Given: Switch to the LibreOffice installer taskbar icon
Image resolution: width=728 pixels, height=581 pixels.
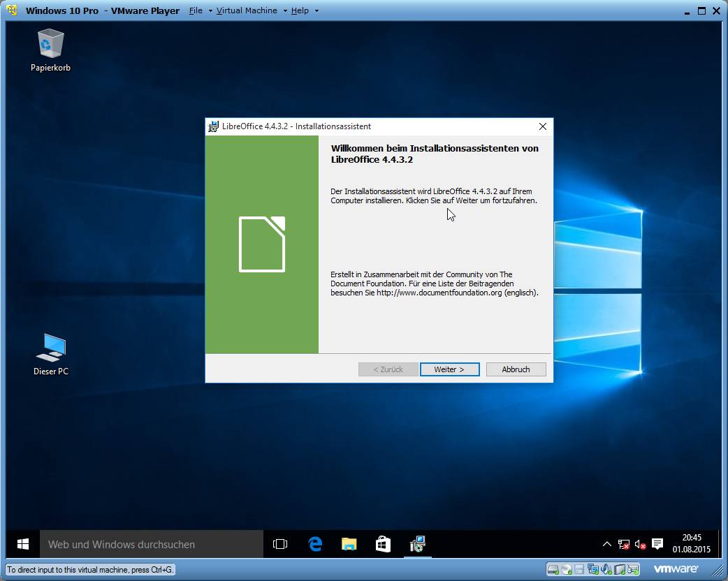Looking at the screenshot, I should (418, 544).
